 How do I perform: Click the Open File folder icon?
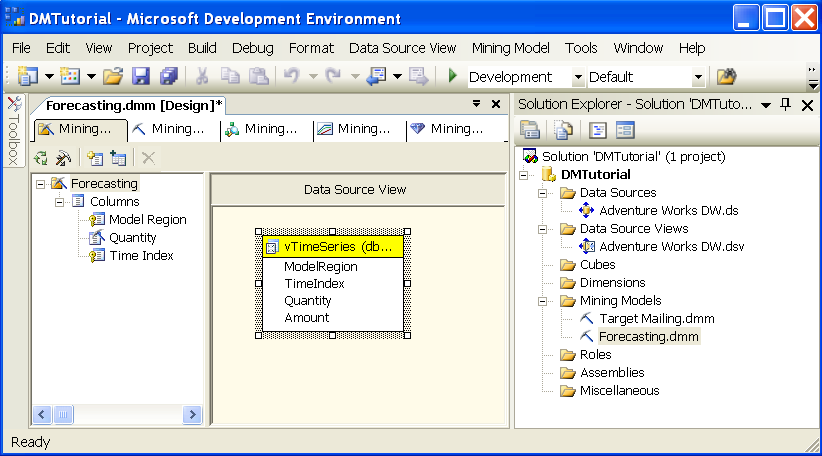pyautogui.click(x=112, y=77)
